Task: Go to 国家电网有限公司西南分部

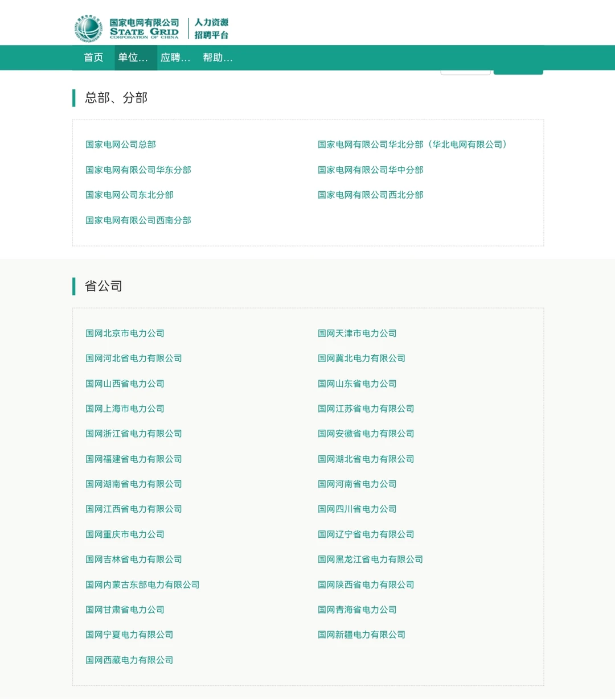Action: (138, 220)
